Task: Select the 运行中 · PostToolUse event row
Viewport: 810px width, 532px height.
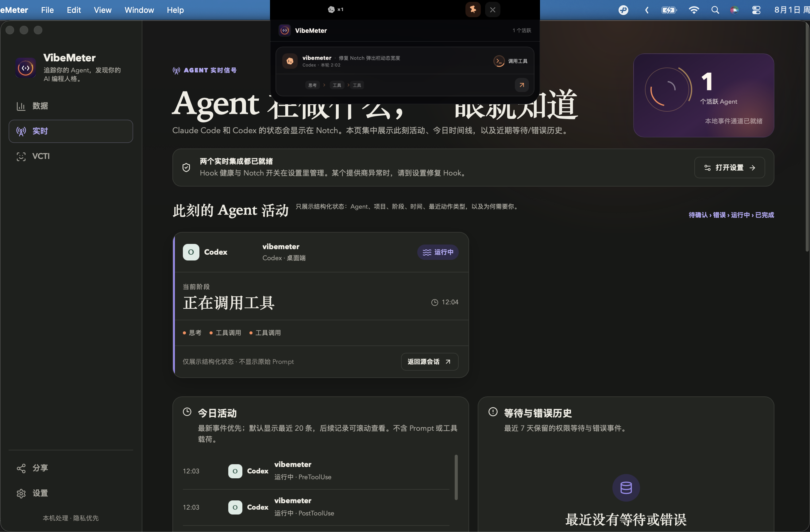Action: pyautogui.click(x=316, y=507)
